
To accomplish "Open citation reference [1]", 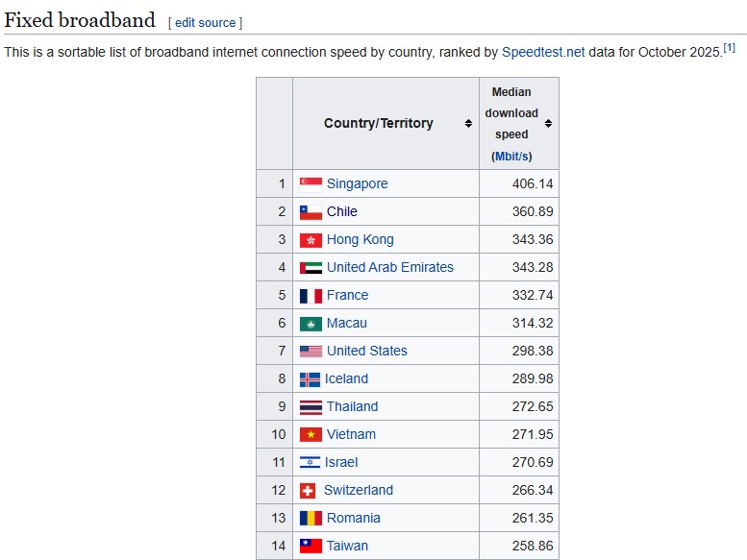I will pyautogui.click(x=730, y=48).
